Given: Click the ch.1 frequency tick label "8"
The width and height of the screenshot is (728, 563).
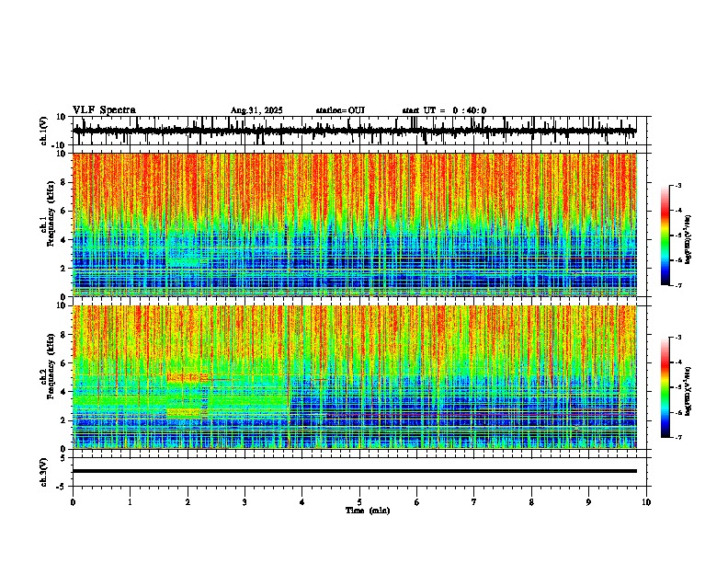Looking at the screenshot, I should click(x=63, y=182).
